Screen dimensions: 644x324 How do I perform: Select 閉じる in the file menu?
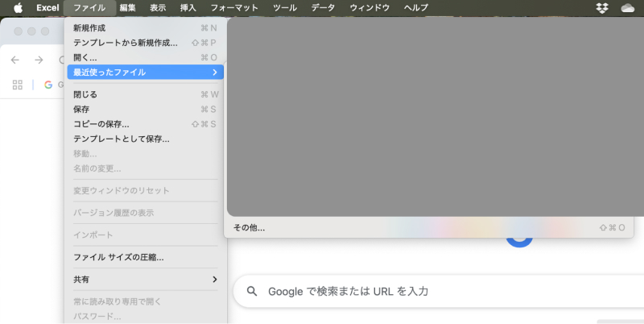(146, 94)
